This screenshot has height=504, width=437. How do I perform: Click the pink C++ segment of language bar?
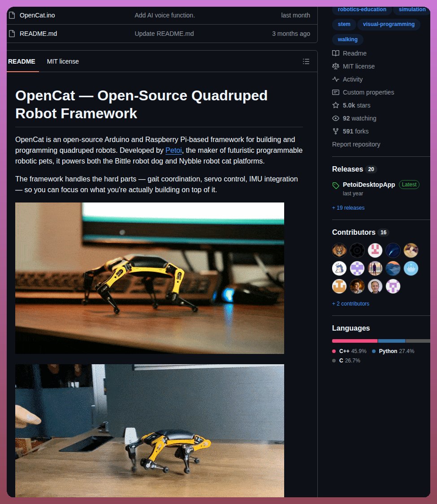point(355,341)
